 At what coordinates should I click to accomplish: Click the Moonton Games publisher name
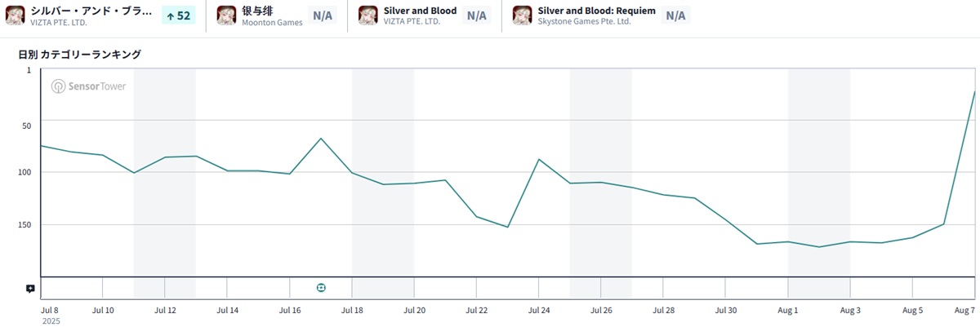pyautogui.click(x=272, y=22)
